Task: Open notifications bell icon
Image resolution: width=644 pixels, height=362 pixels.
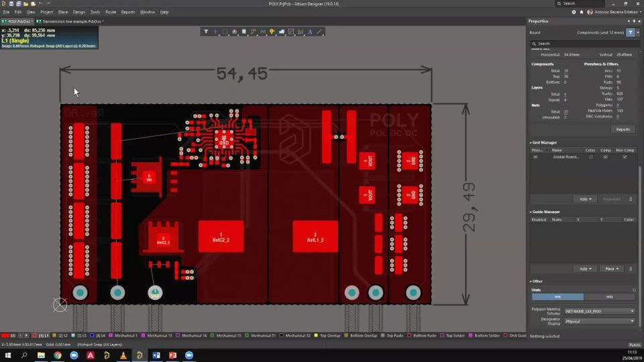Action: (x=582, y=12)
